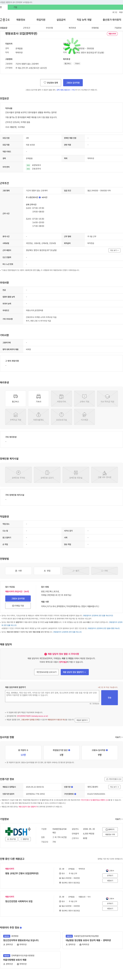Open 더보기 next to 기업정보
Viewport: 123px width, 980px height.
(x=119, y=819)
